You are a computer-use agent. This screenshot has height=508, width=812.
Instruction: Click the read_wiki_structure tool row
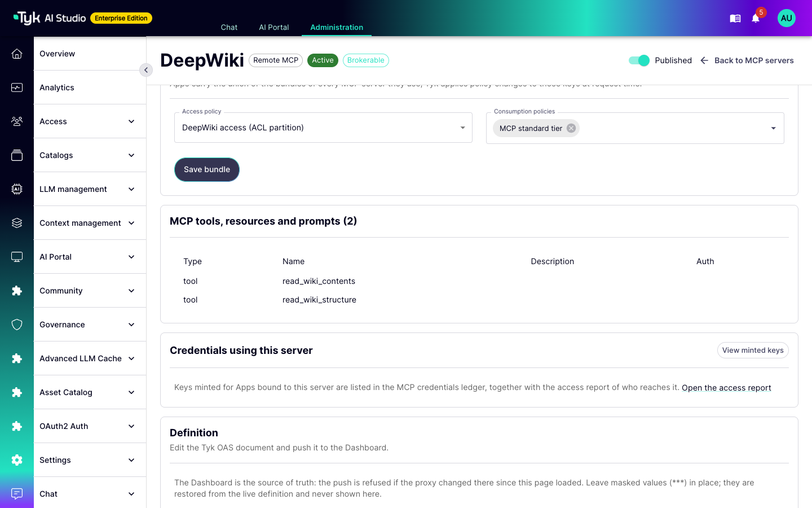coord(479,300)
